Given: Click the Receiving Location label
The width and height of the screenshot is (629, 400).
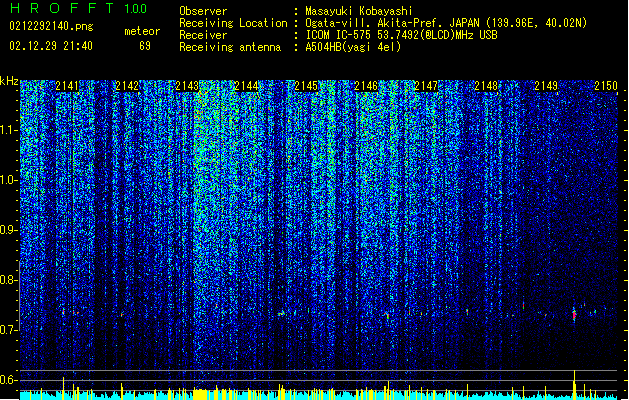Looking at the screenshot, I should click(233, 23).
